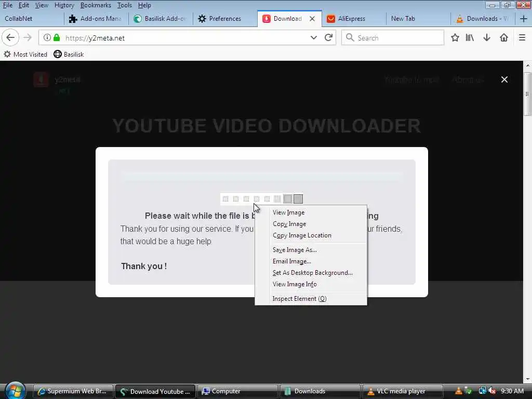Go to home page with house icon
This screenshot has height=399, width=532.
[504, 37]
